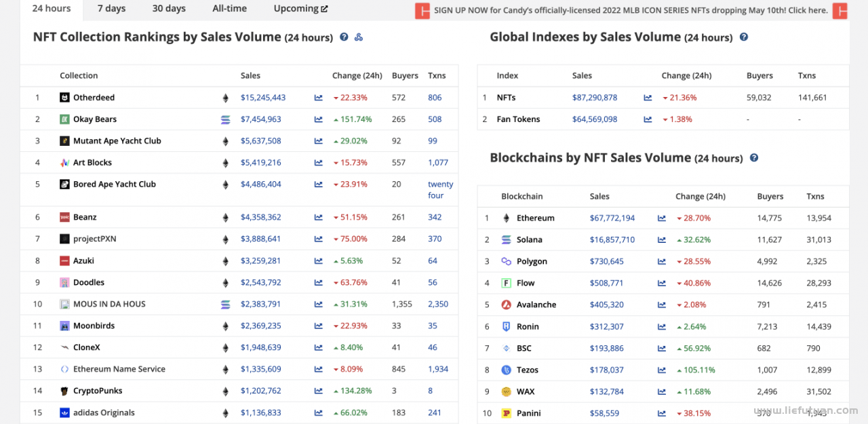Click Ethereum sales value $67,772,194
Image resolution: width=868 pixels, height=424 pixels.
point(612,218)
